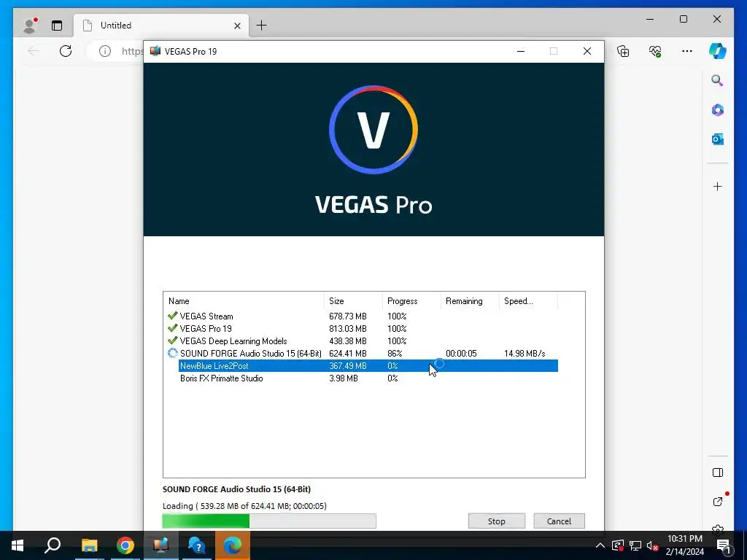Image resolution: width=747 pixels, height=560 pixels.
Task: Open Edge tab actions menu icon
Action: pyautogui.click(x=57, y=26)
